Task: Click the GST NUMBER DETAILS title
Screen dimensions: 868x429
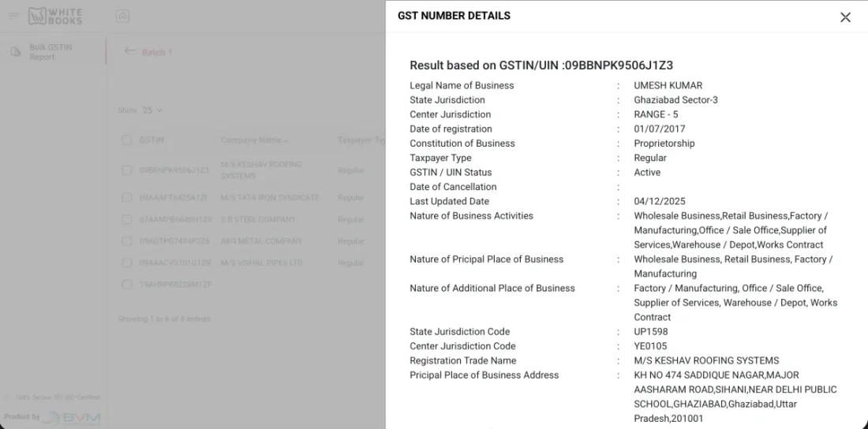Action: pos(454,16)
